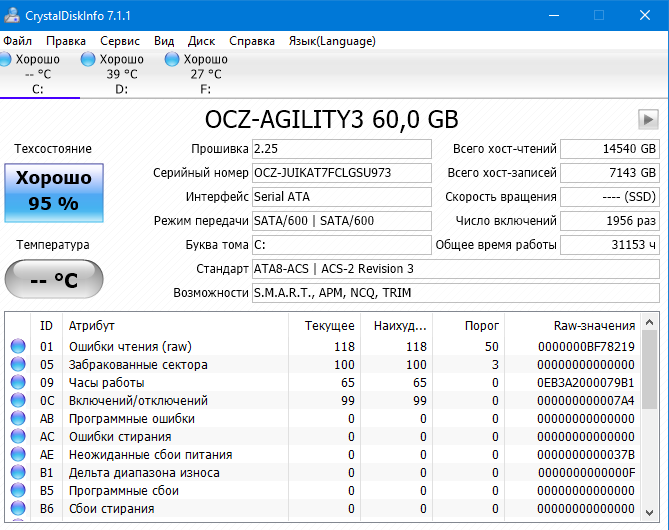Click status orb for Ошибки чтения (raw)
Image resolution: width=669 pixels, height=530 pixels.
18,347
